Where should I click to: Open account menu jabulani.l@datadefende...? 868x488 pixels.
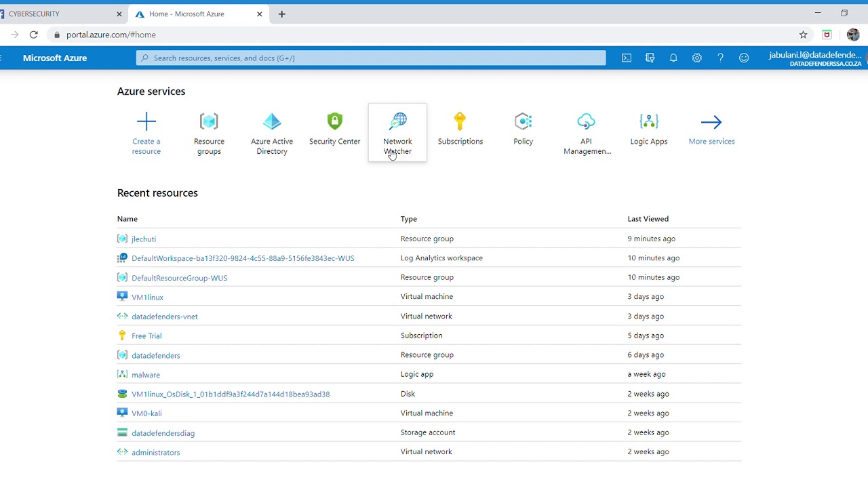pyautogui.click(x=815, y=58)
